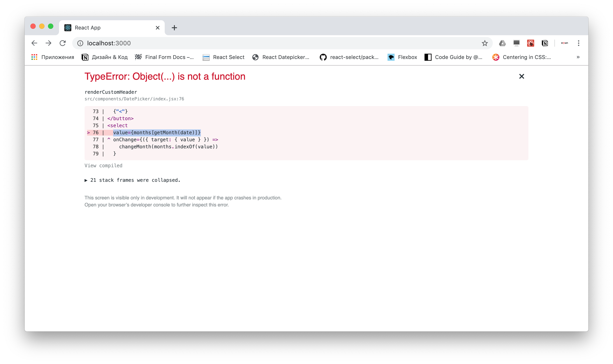Viewport: 613px width, 364px height.
Task: Click the page info icon in address bar
Action: (80, 43)
